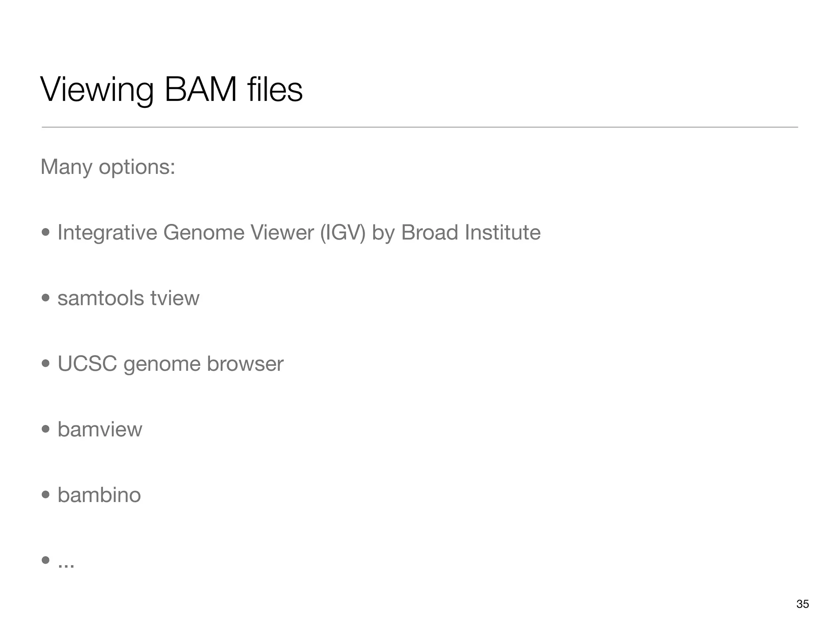This screenshot has width=840, height=630.
Task: Click the word "BAM" in the title
Action: [201, 90]
